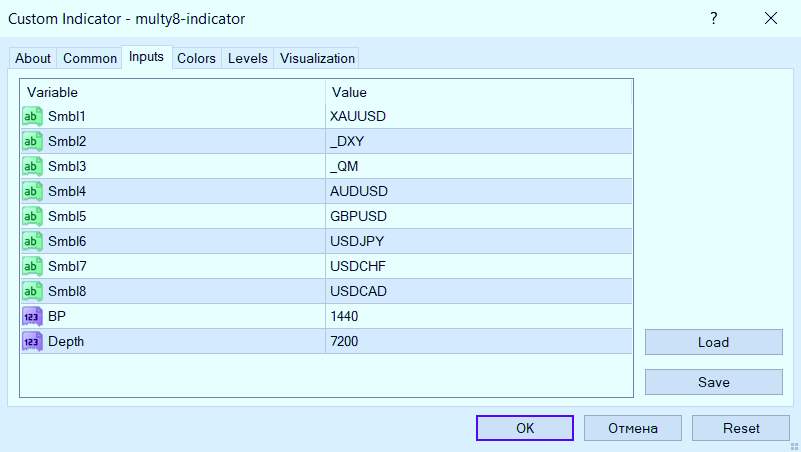Screen dimensions: 801x452
Task: Select the Depth value 7200 cell
Action: click(478, 341)
